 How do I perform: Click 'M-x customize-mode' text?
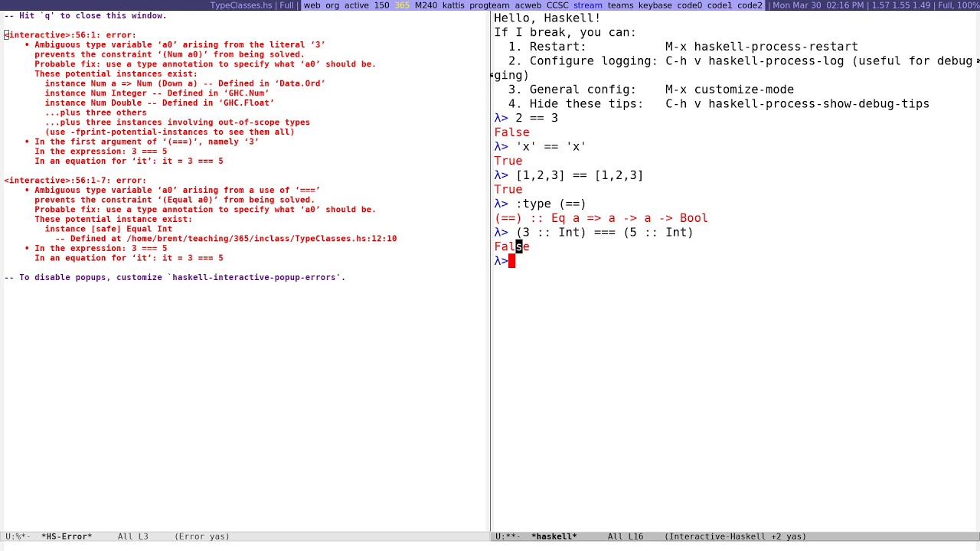click(730, 90)
